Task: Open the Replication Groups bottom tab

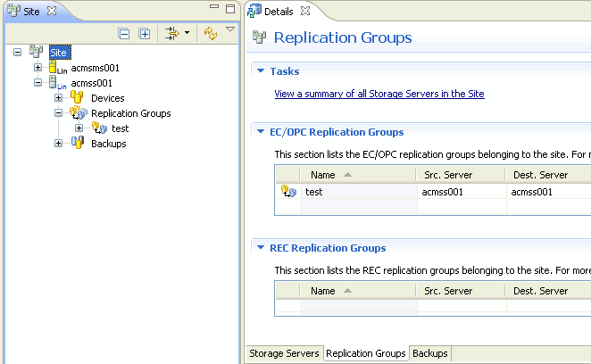Action: (366, 353)
